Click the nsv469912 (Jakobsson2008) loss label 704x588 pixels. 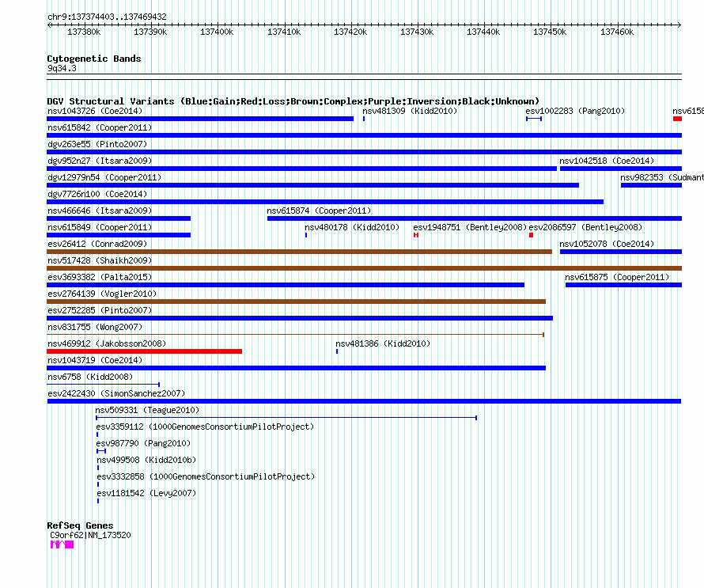107,343
